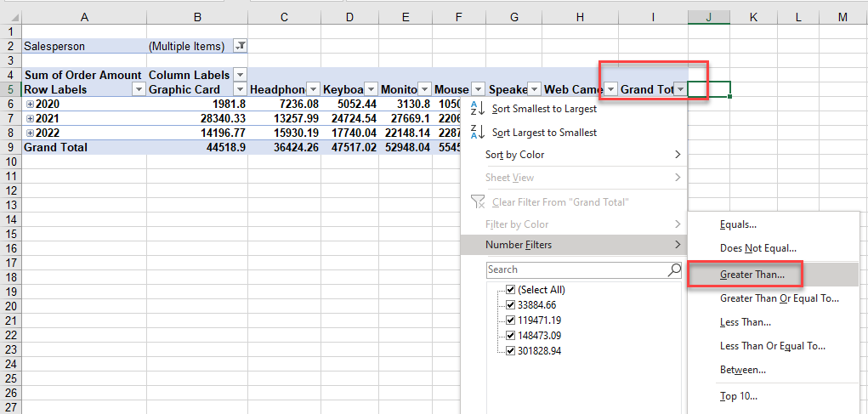
Task: Click the magnifier icon in the Search box
Action: (x=674, y=269)
